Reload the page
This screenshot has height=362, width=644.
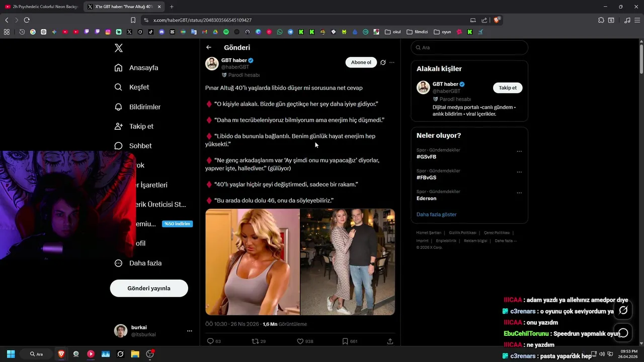click(x=27, y=20)
